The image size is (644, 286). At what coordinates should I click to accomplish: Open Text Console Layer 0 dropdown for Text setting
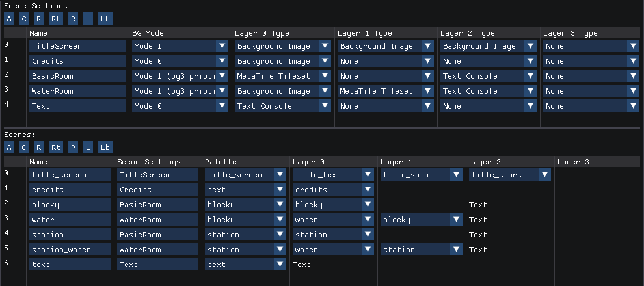pyautogui.click(x=282, y=106)
